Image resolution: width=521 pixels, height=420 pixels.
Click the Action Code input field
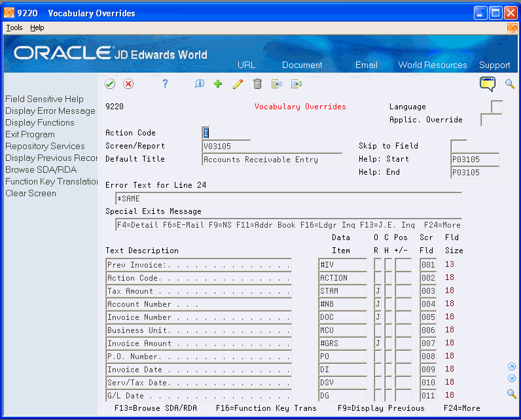[x=206, y=133]
